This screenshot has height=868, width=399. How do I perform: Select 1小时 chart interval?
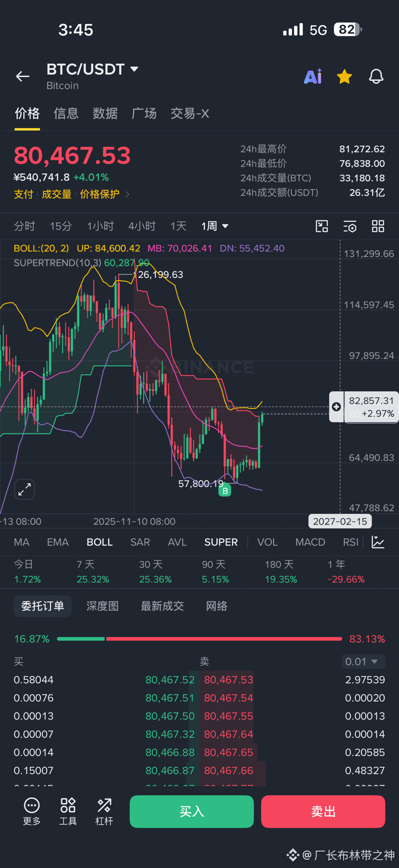pyautogui.click(x=100, y=226)
